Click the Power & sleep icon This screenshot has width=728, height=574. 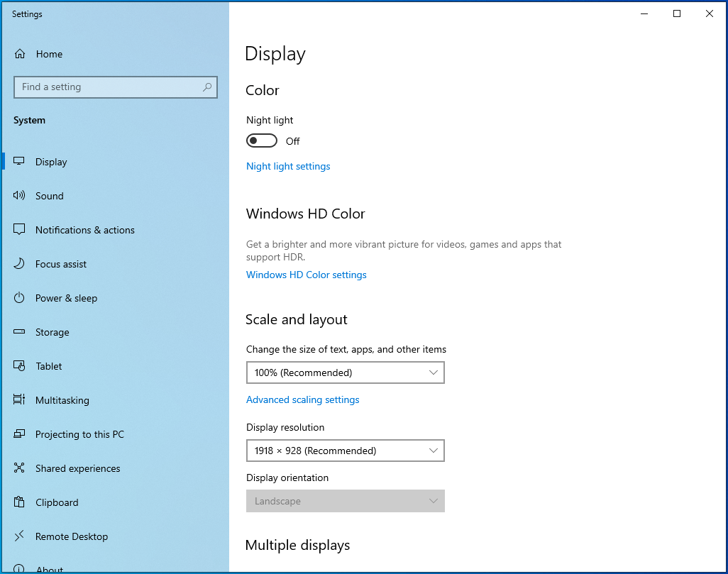point(20,298)
